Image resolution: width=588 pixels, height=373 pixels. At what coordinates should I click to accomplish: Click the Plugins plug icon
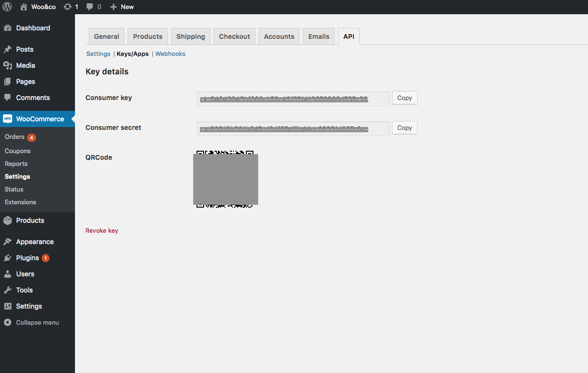(8, 258)
